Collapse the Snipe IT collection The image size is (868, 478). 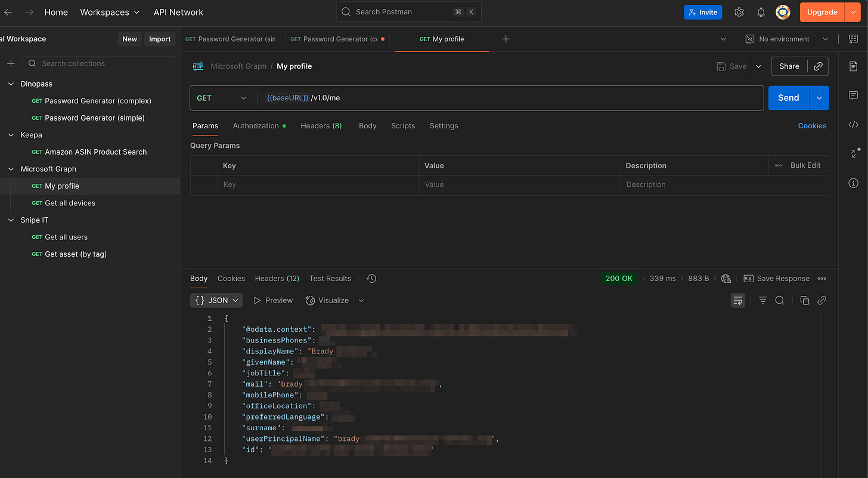[11, 220]
